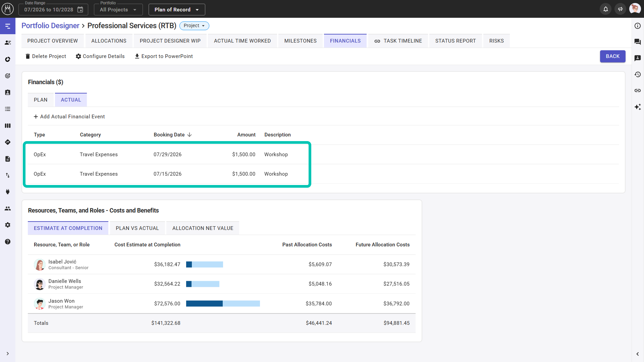Open the people group icon in sidebar

[x=8, y=208]
